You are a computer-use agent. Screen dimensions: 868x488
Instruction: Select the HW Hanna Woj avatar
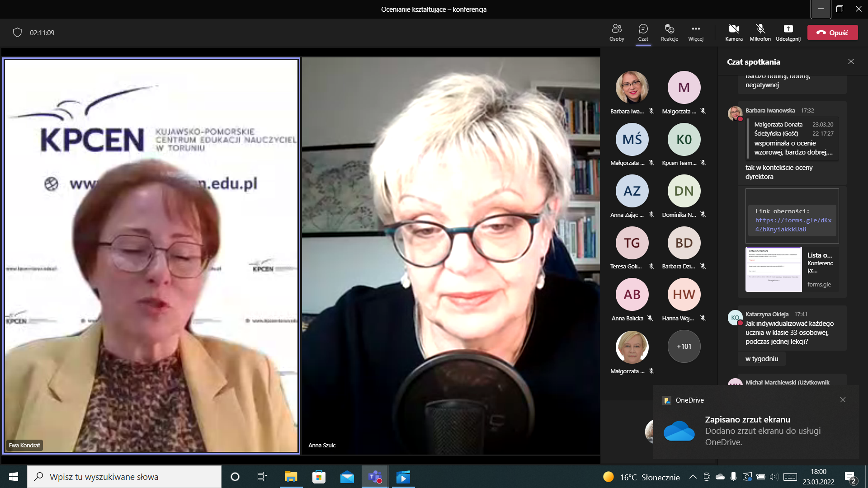pos(684,294)
